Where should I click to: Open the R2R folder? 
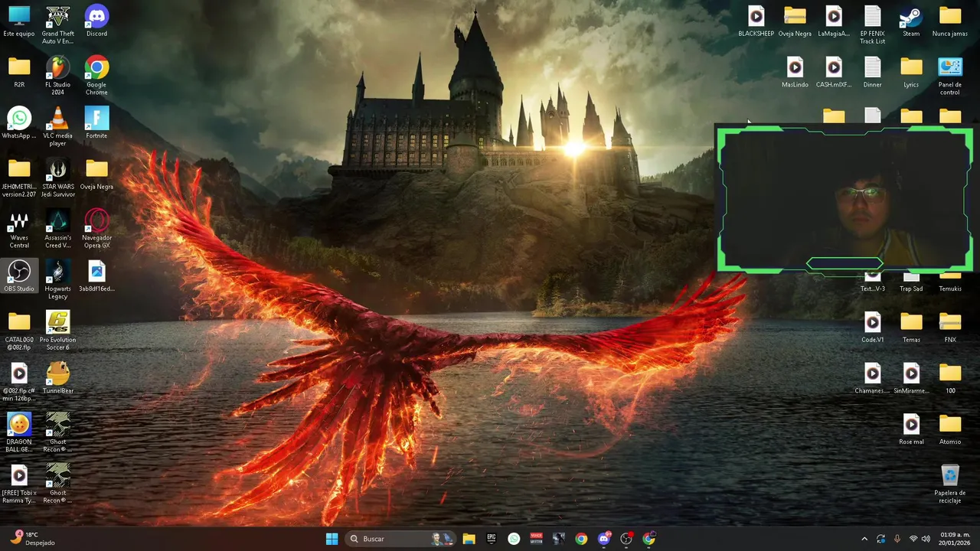coord(19,73)
